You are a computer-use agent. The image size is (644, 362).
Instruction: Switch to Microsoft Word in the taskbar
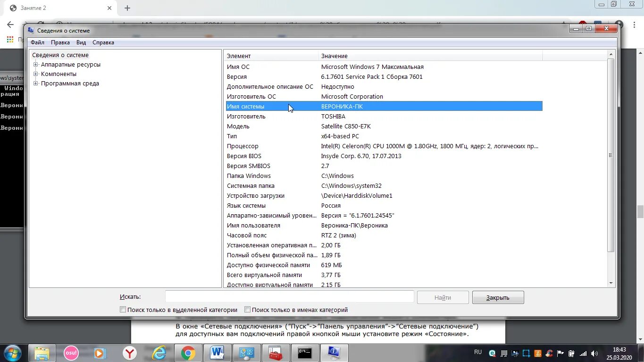[x=217, y=353]
